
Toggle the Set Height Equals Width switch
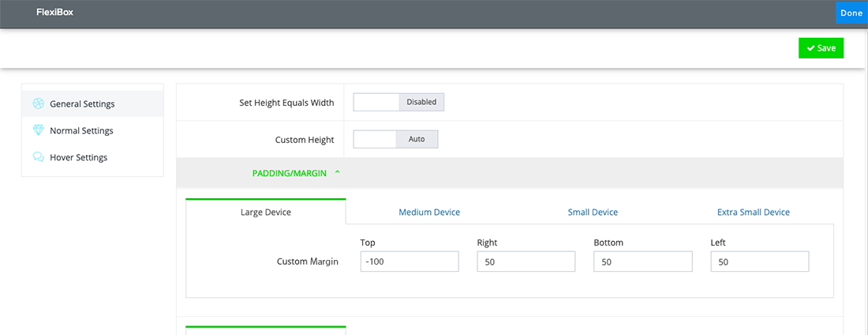(398, 102)
